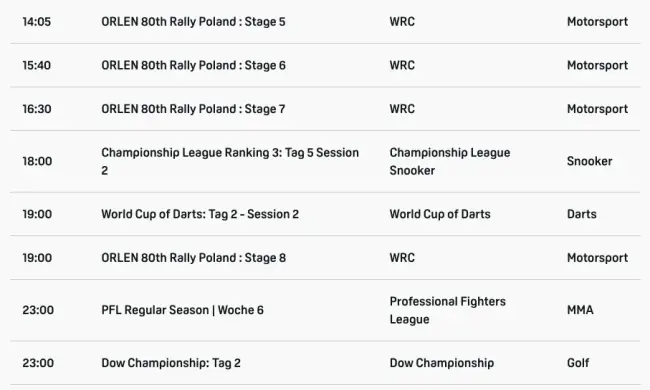Select the Darts sport category
Image resolution: width=650 pixels, height=390 pixels.
click(582, 214)
